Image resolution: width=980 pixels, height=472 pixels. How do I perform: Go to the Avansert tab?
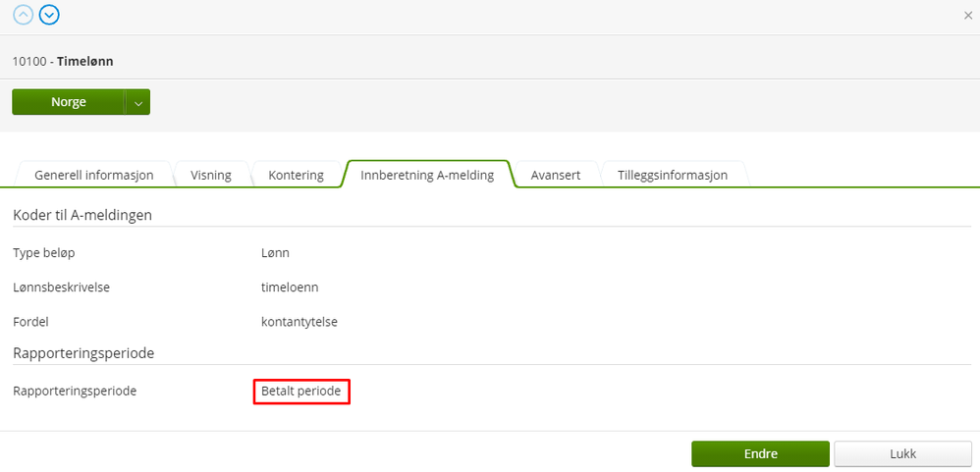[556, 175]
